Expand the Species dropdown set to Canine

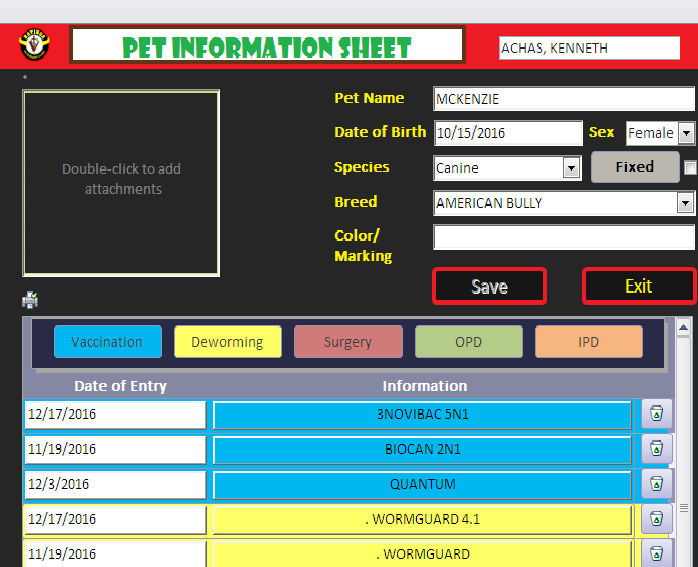571,168
